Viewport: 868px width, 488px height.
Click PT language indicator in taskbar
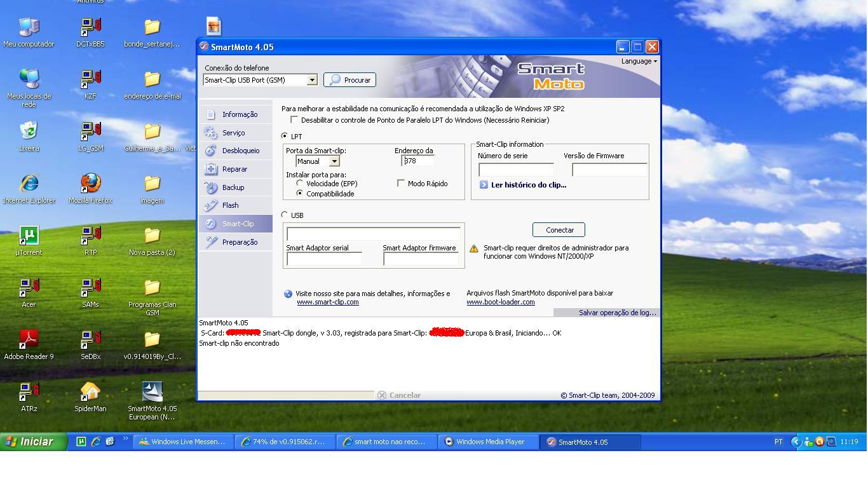tap(778, 442)
